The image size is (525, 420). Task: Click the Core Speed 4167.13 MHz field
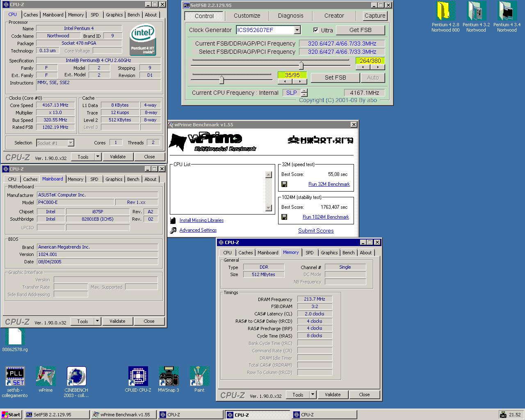click(55, 105)
